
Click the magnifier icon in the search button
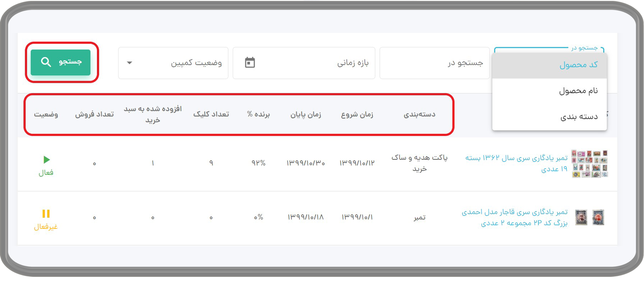(x=46, y=62)
